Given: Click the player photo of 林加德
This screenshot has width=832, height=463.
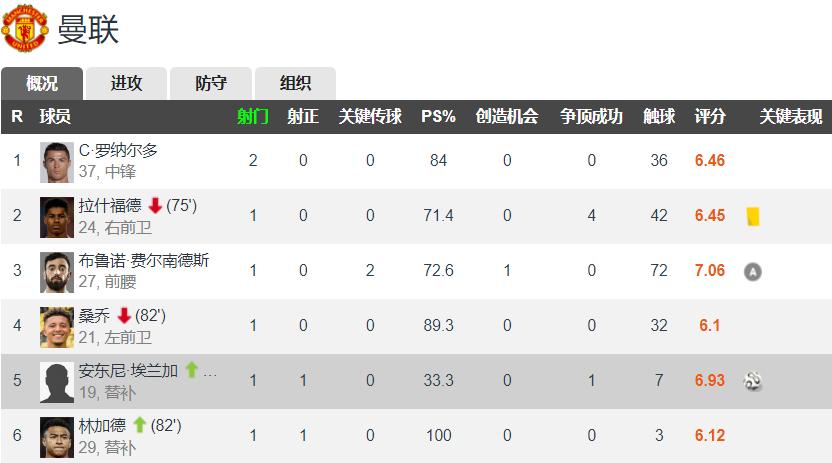Looking at the screenshot, I should pyautogui.click(x=56, y=436).
